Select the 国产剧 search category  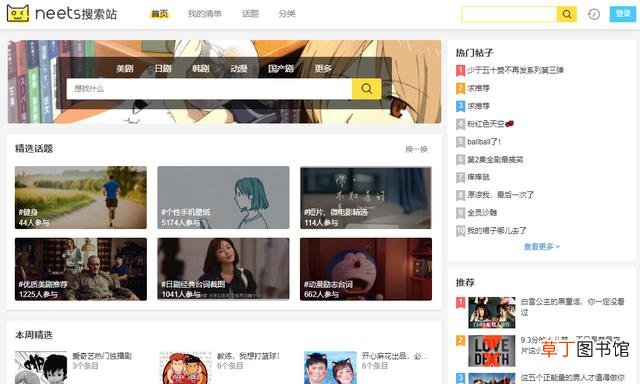(281, 69)
